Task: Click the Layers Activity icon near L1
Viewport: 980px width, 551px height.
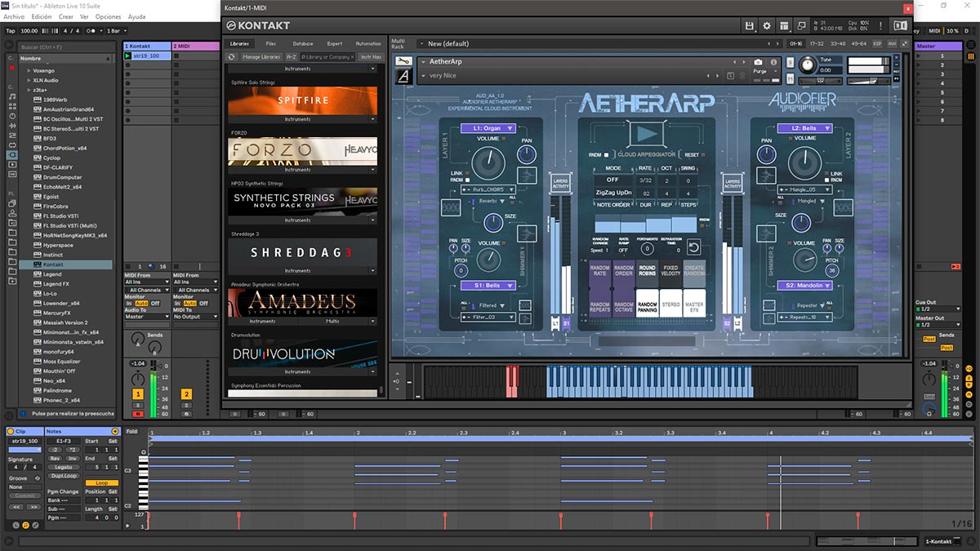Action: coord(560,184)
